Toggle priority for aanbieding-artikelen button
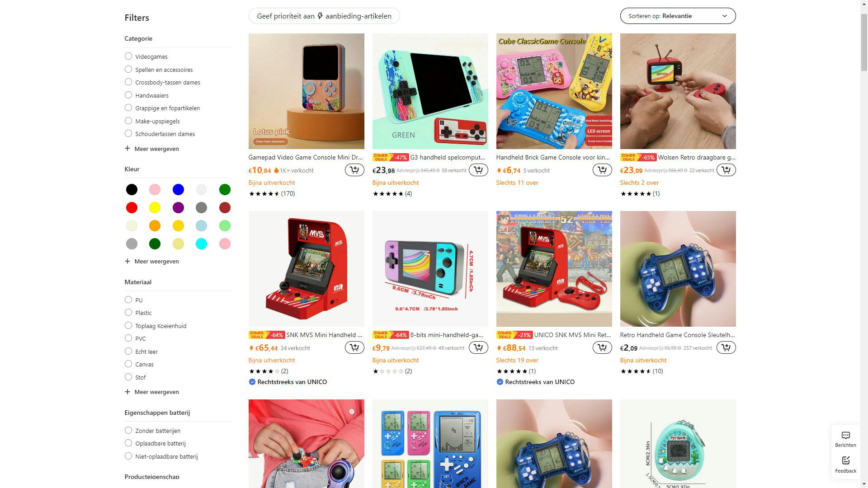 pyautogui.click(x=324, y=16)
